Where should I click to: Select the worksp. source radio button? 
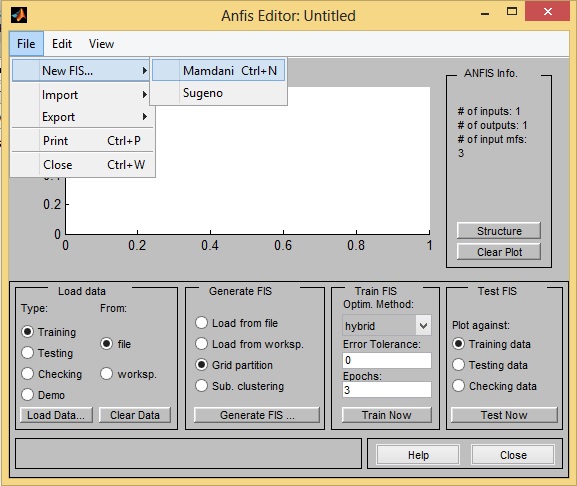106,374
